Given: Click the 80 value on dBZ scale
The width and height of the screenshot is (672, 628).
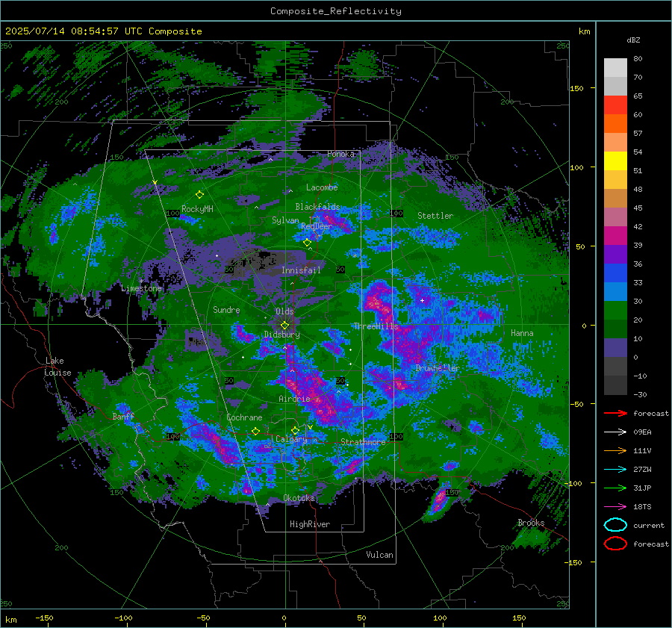Looking at the screenshot, I should click(x=638, y=59).
